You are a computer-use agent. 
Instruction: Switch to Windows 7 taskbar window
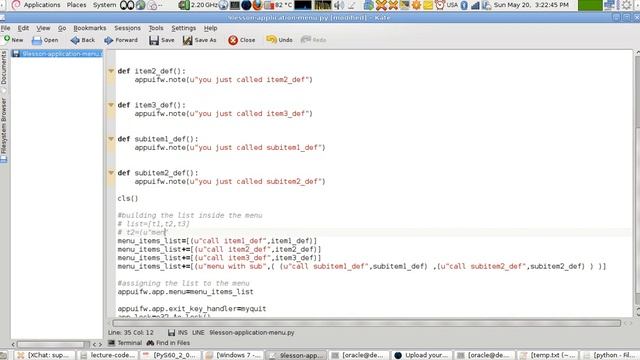coord(234,355)
